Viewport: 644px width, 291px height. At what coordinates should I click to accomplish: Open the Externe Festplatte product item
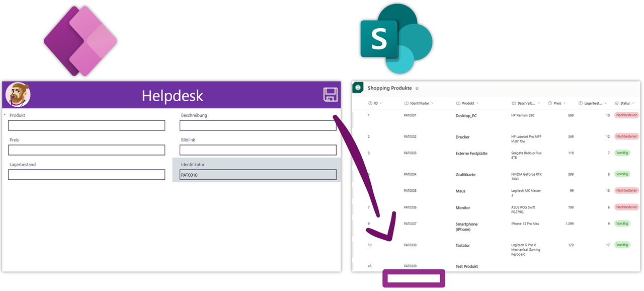coord(471,154)
